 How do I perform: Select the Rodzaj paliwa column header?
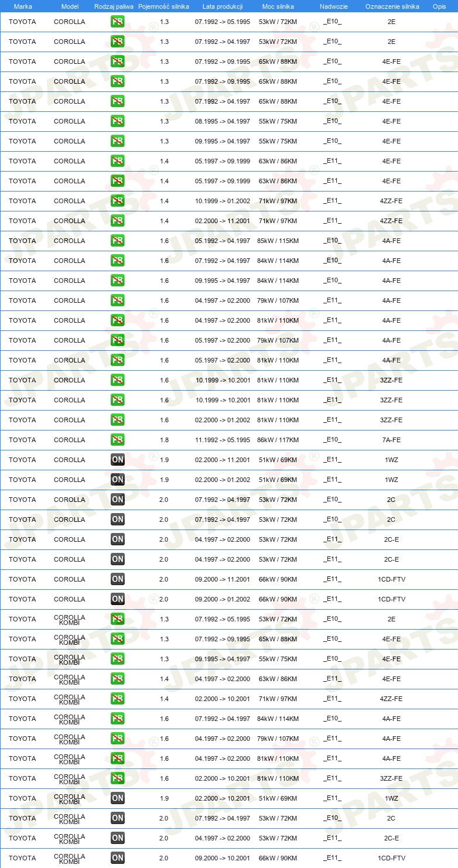(114, 6)
